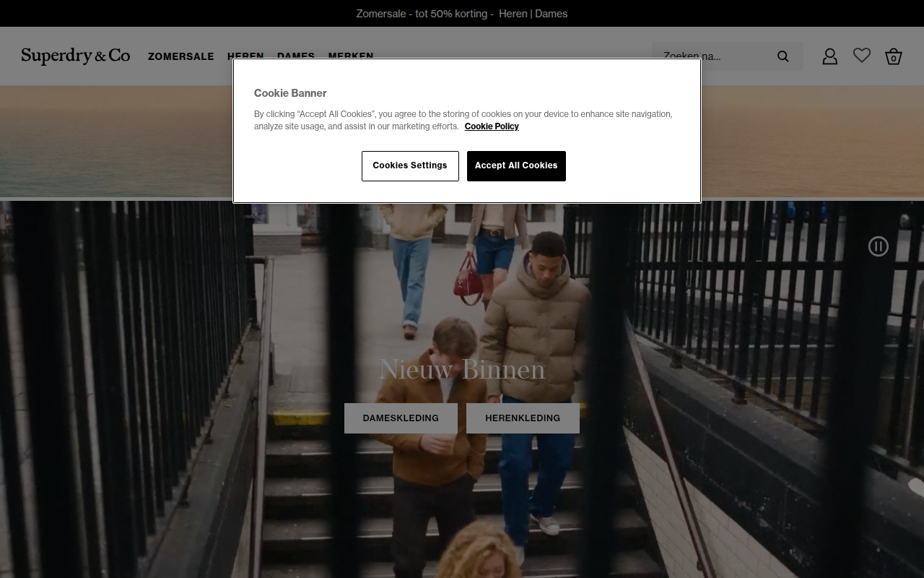
Task: Open the shopping basket icon
Action: [894, 56]
